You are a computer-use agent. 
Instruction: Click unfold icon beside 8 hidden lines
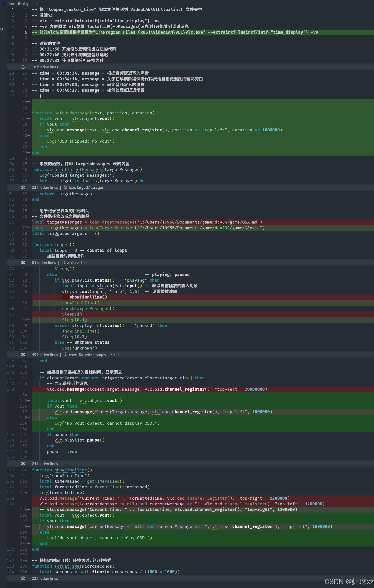[23, 262]
